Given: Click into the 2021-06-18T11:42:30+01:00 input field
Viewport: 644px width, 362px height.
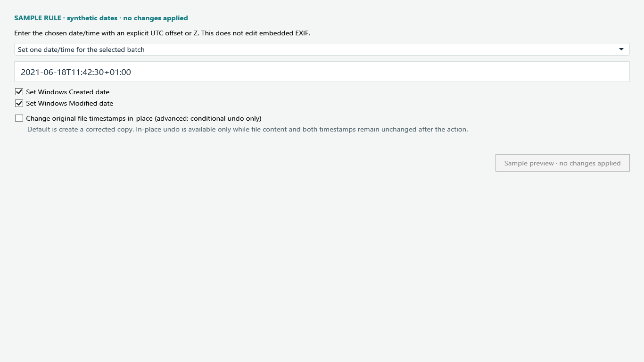Looking at the screenshot, I should click(x=322, y=72).
